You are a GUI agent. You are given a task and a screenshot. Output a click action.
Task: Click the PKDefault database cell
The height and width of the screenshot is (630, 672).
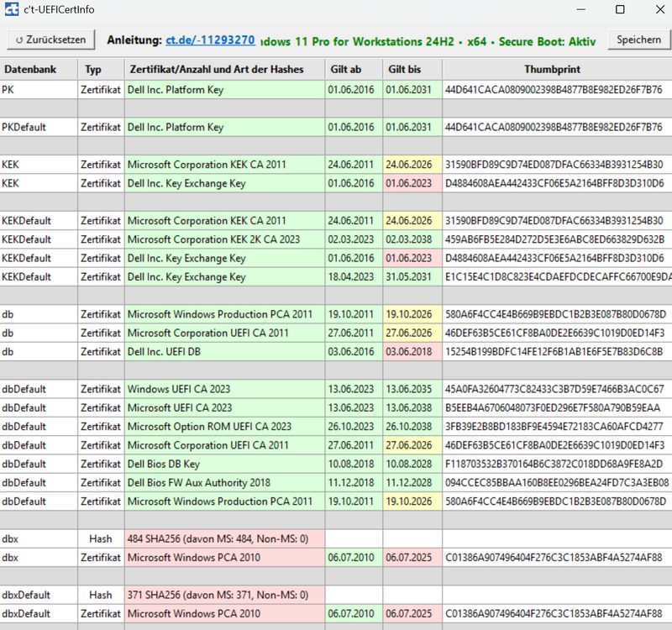tap(39, 128)
